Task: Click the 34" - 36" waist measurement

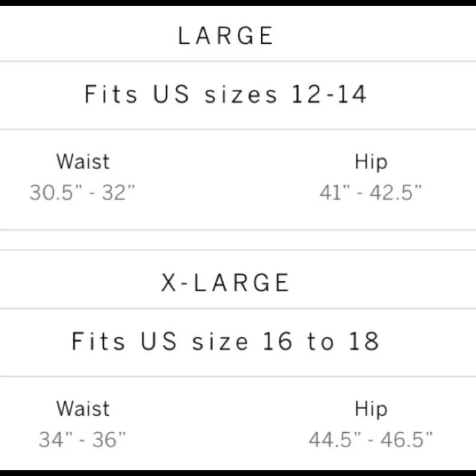Action: tap(82, 439)
